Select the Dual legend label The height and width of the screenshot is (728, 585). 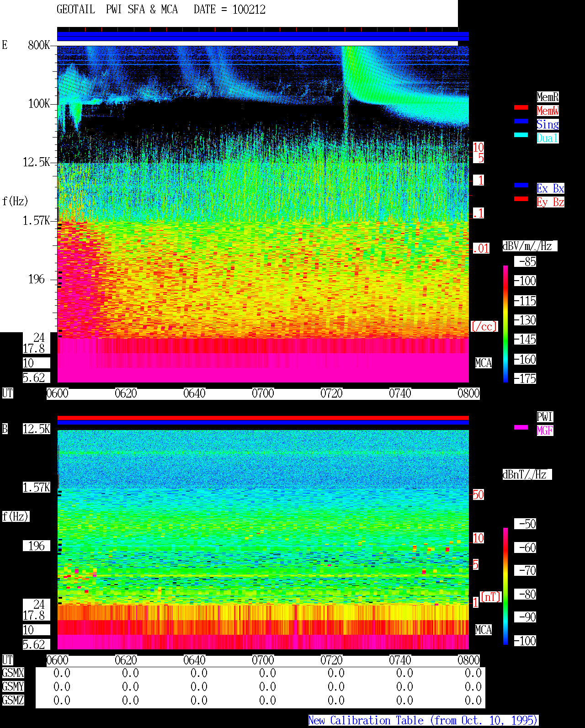(548, 138)
